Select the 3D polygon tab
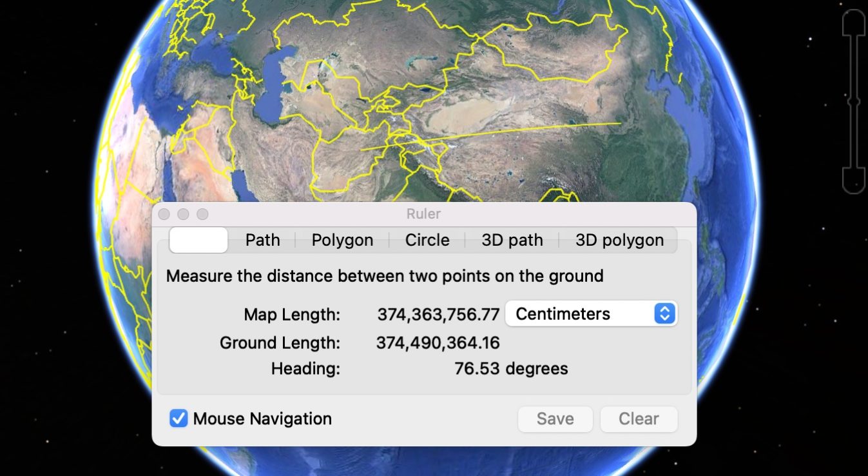This screenshot has width=868, height=476. 619,239
